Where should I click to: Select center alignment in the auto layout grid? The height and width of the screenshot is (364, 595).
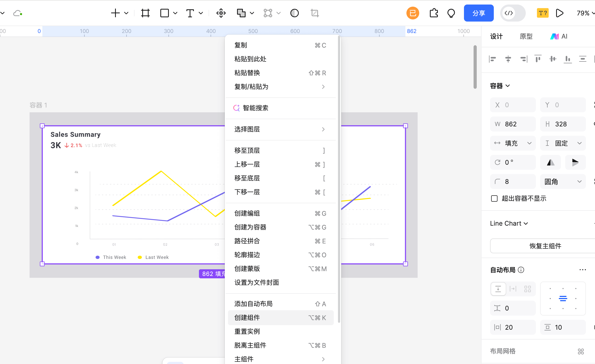pos(563,299)
